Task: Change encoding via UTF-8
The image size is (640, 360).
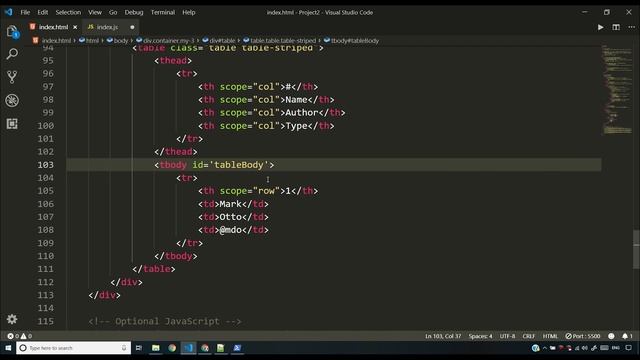Action: [507, 336]
